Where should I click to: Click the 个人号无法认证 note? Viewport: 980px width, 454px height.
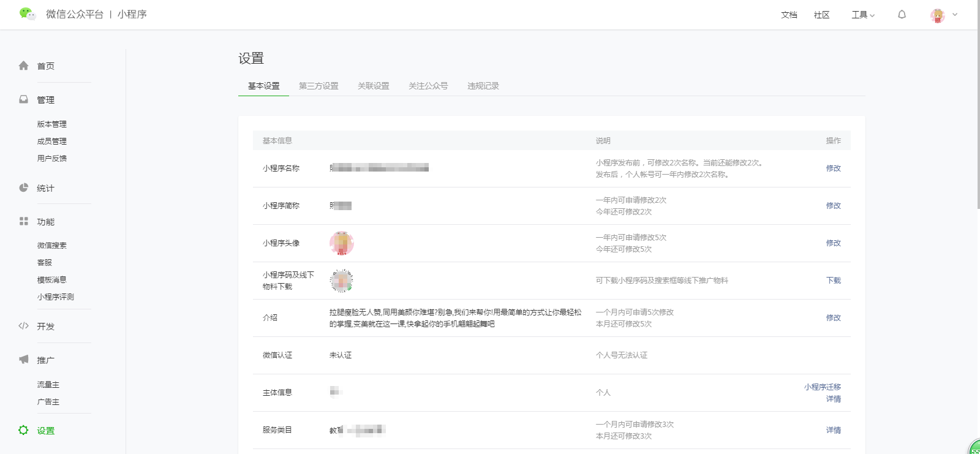tap(622, 355)
